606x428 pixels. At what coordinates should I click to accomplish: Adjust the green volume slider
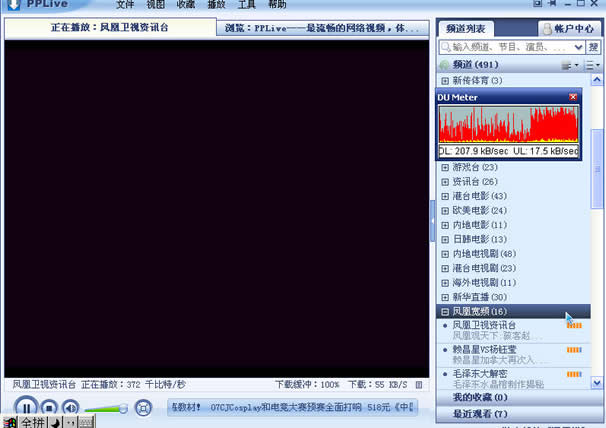point(106,409)
